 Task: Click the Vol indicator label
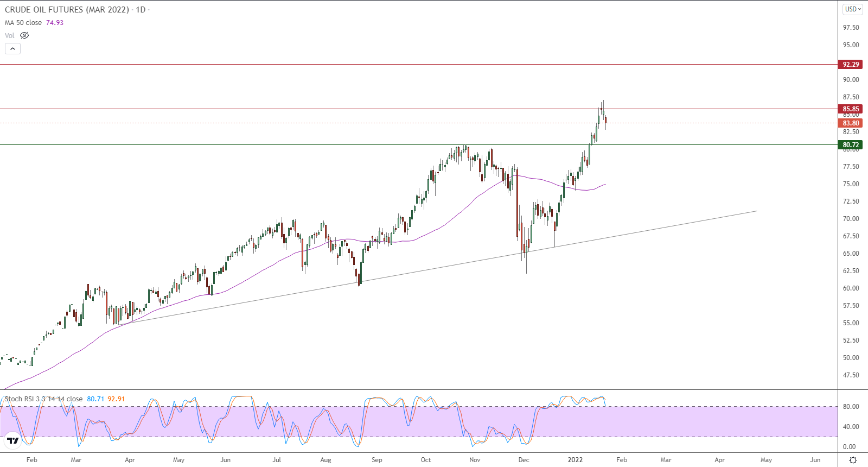click(x=10, y=35)
